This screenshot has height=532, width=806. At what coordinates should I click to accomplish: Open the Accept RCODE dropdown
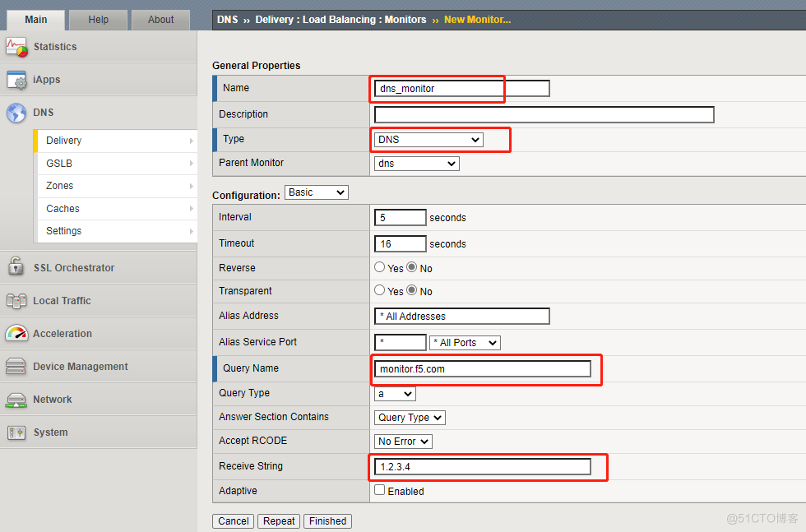403,442
